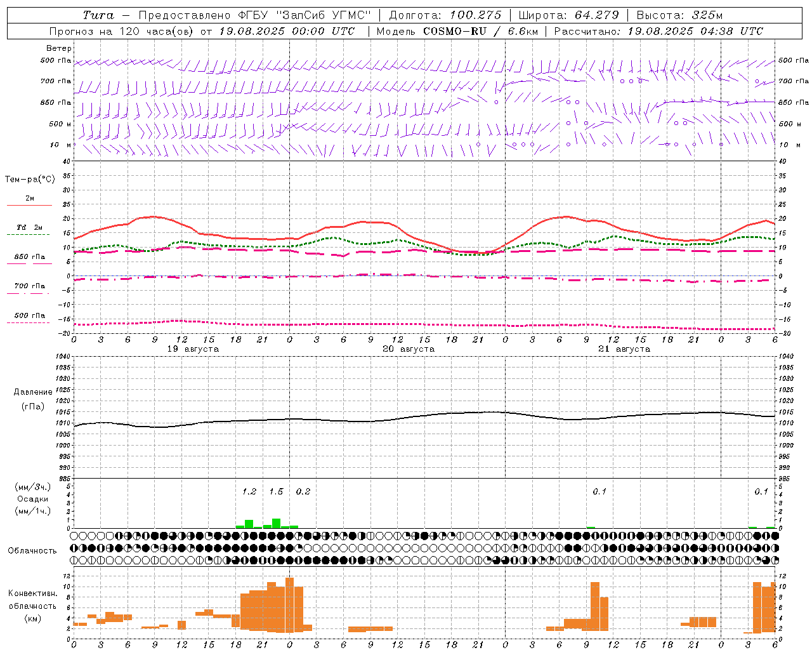Click the '20 августа' date label

409,349
